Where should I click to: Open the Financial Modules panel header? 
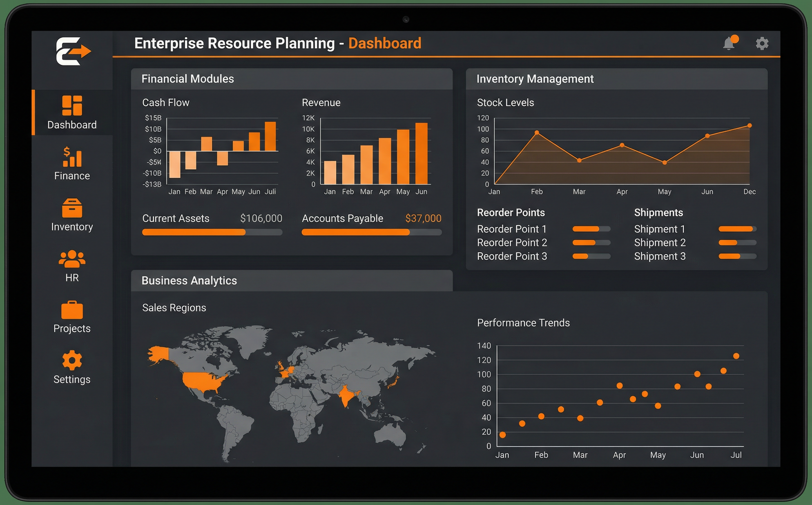(188, 79)
